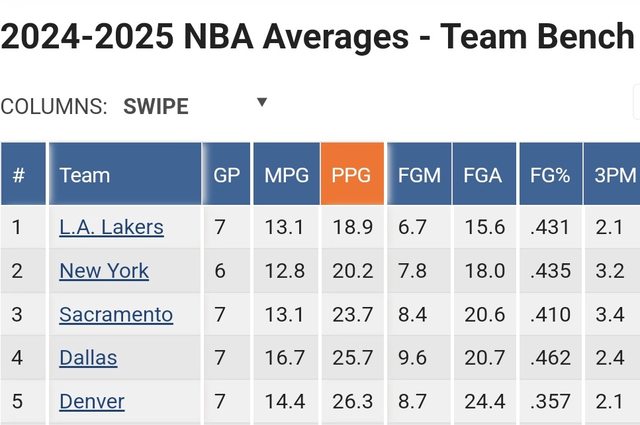The width and height of the screenshot is (640, 425).
Task: Open the L.A. Lakers team link
Action: 111,228
